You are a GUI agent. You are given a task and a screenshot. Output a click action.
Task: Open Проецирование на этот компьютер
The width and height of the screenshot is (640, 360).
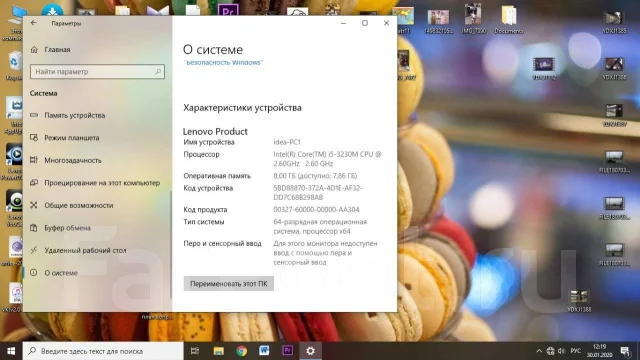(102, 183)
